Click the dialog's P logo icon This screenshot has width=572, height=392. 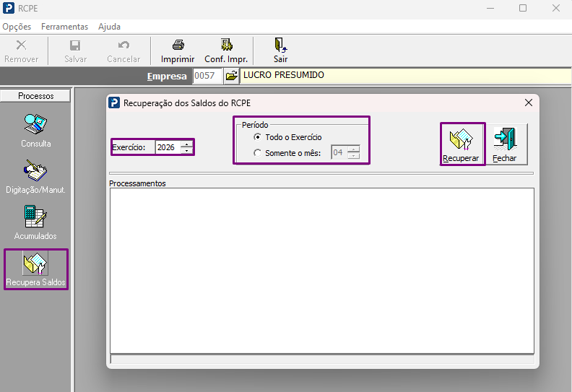point(114,103)
